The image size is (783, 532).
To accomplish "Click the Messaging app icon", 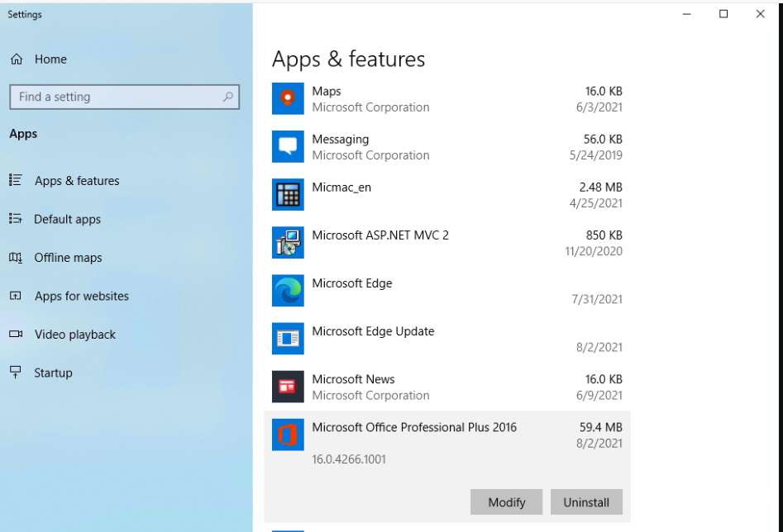I will (x=288, y=147).
